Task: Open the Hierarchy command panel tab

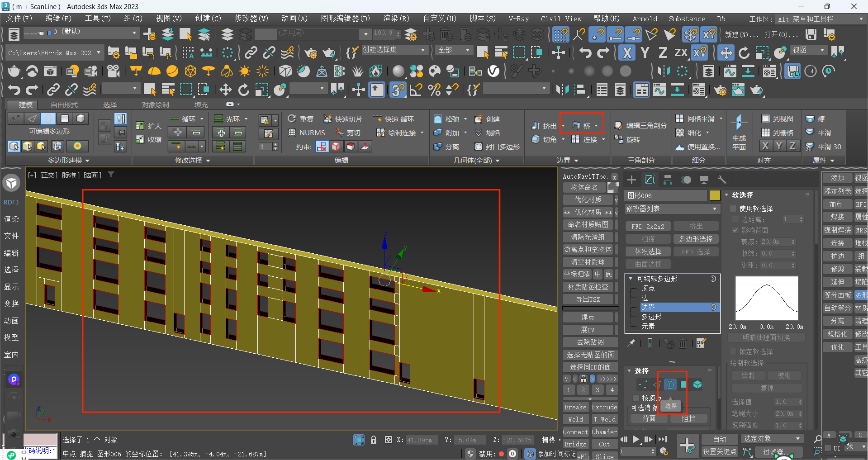Action: (668, 180)
